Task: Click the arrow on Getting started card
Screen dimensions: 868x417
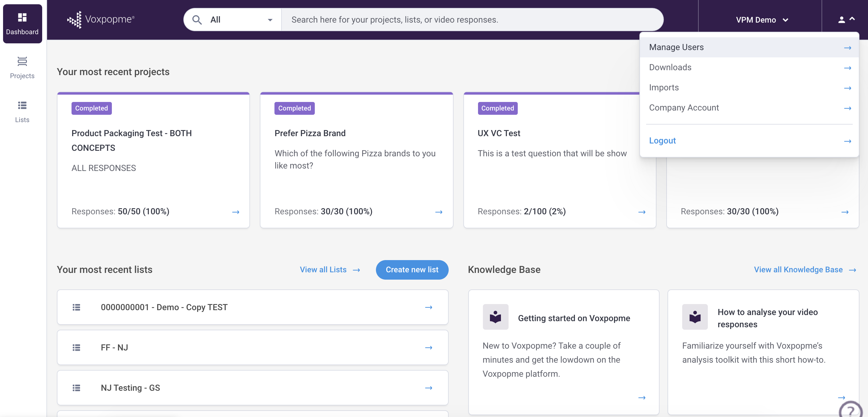Action: (642, 398)
